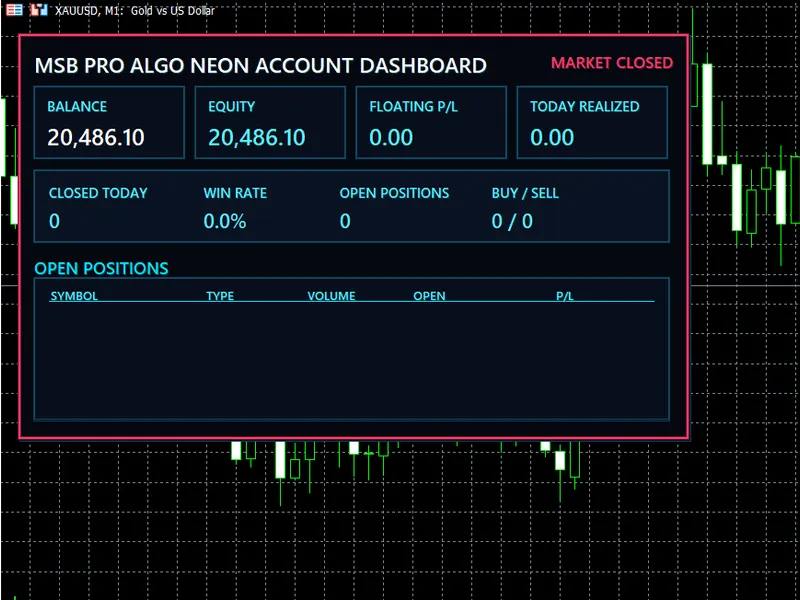This screenshot has height=600, width=800.
Task: Click the TODAY REALIZED label
Action: pyautogui.click(x=585, y=107)
